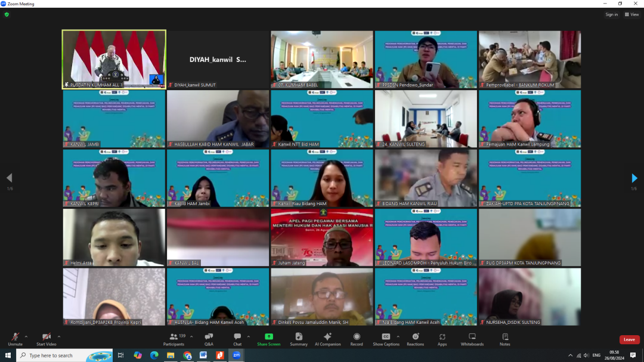The width and height of the screenshot is (644, 362).
Task: Click the red Leave button
Action: click(629, 339)
